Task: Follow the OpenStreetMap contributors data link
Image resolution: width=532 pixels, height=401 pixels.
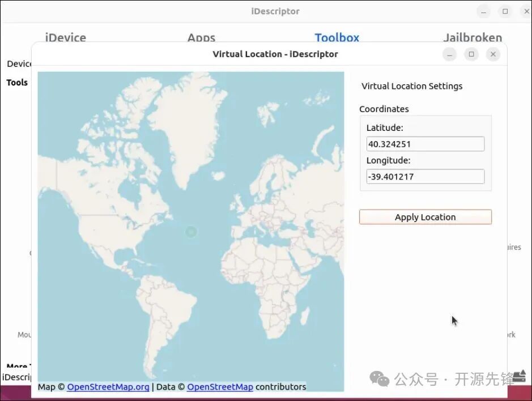Action: point(220,387)
